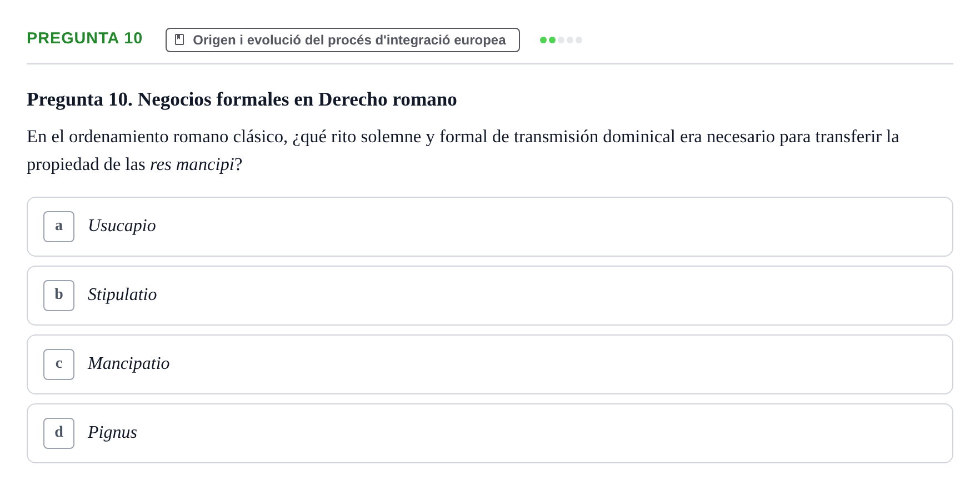Click the green PREGUNTA 10 label
Image resolution: width=980 pixels, height=490 pixels.
[84, 38]
